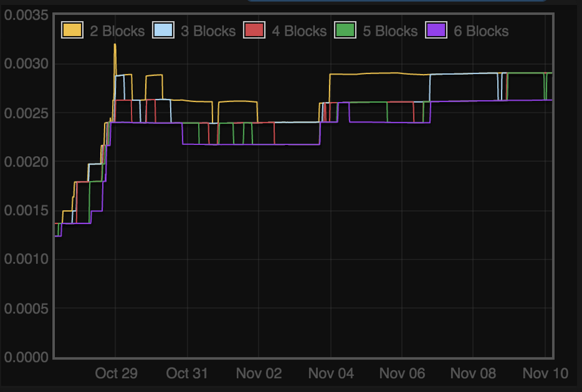Click the 0.0020 y-axis value
582x392 pixels.
coord(26,162)
